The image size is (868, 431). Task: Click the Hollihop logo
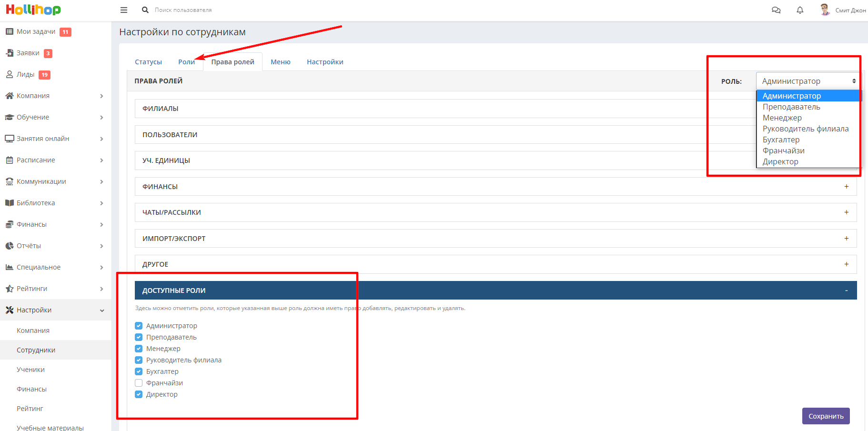[33, 10]
